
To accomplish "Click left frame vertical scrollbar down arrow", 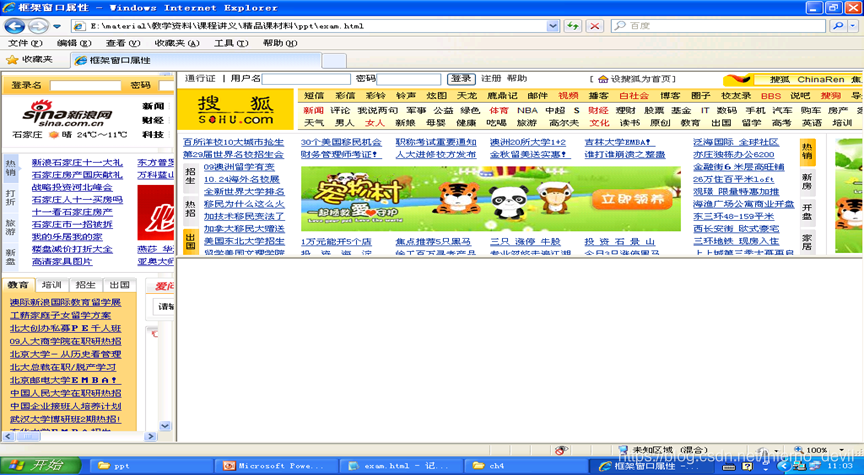I will 165,425.
